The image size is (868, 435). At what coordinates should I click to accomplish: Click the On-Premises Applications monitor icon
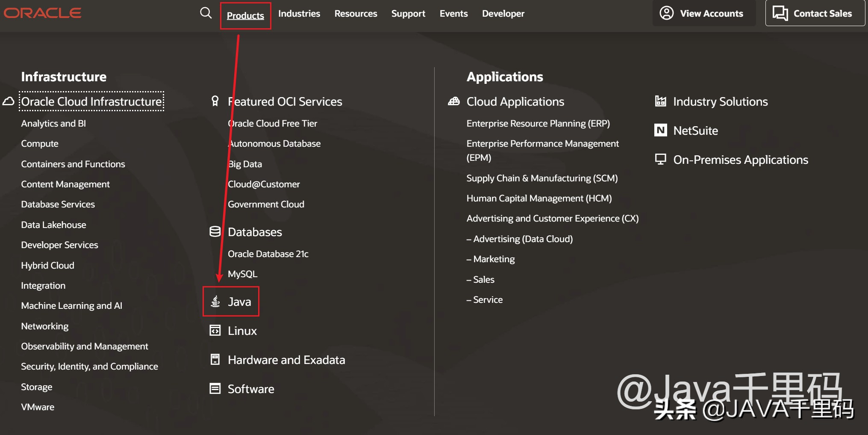(660, 159)
